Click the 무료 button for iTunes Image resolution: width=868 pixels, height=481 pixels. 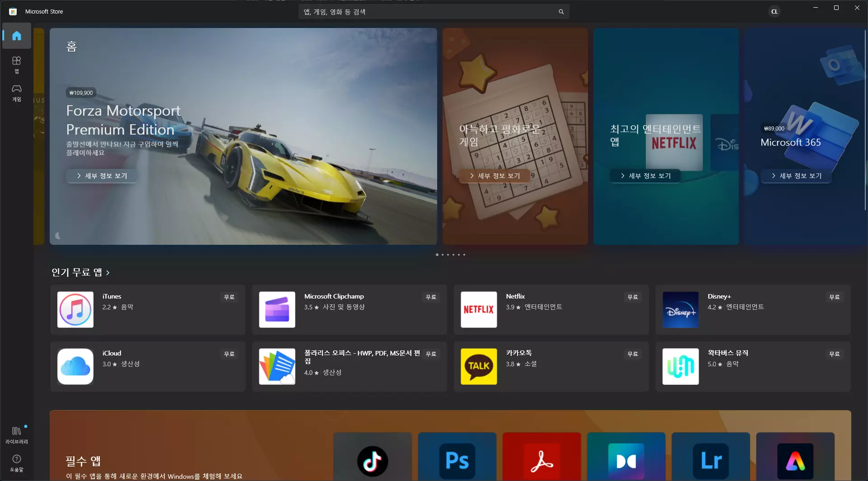point(229,297)
